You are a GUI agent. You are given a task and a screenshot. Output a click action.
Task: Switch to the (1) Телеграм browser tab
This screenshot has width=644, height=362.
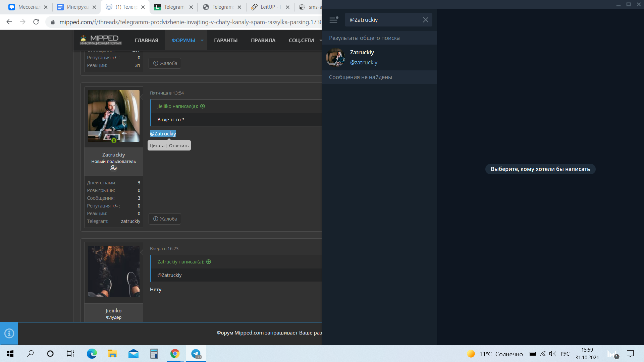(125, 7)
